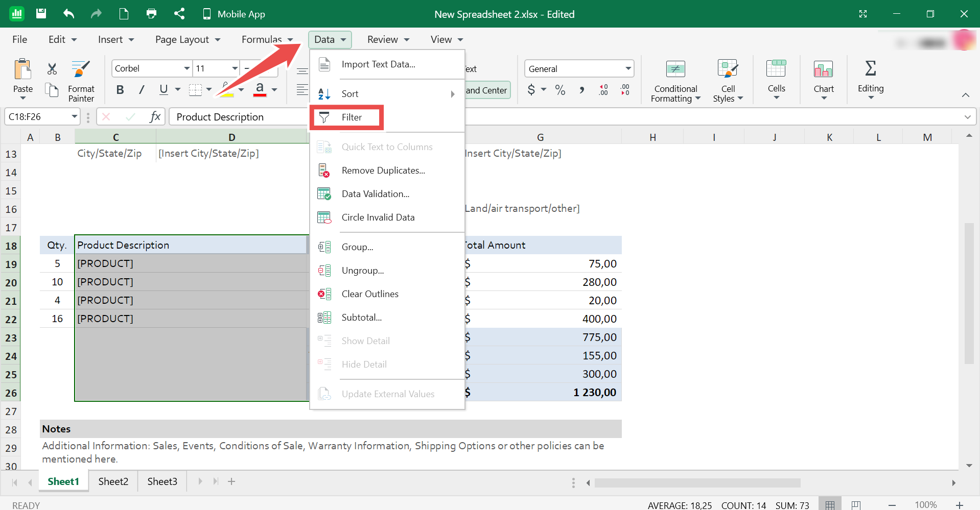
Task: Open the View menu
Action: pyautogui.click(x=447, y=39)
